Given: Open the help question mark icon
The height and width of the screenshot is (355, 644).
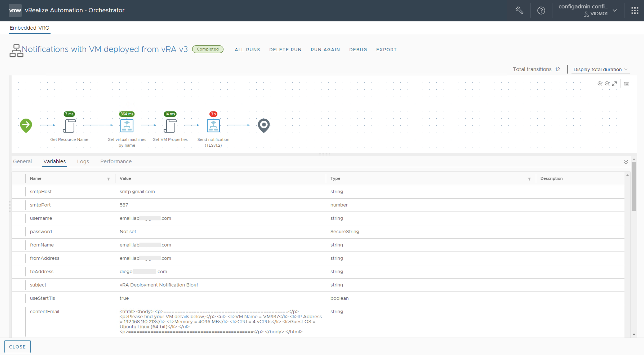Looking at the screenshot, I should click(541, 10).
